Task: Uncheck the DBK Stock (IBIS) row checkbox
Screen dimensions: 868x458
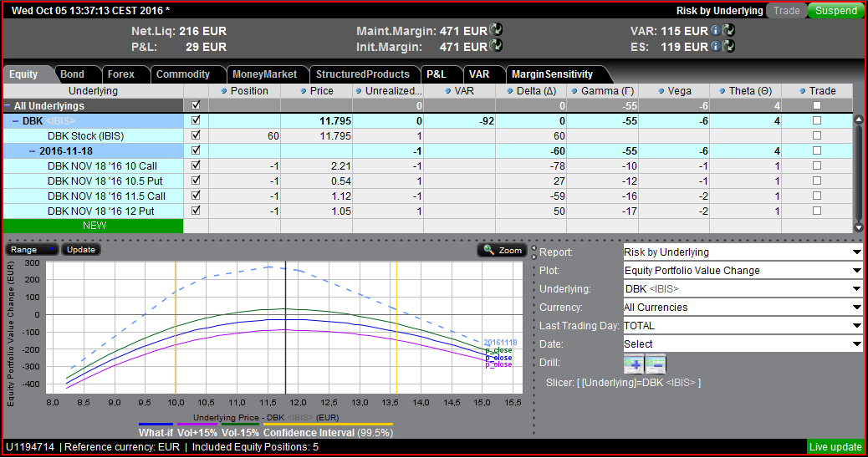Action: point(196,135)
